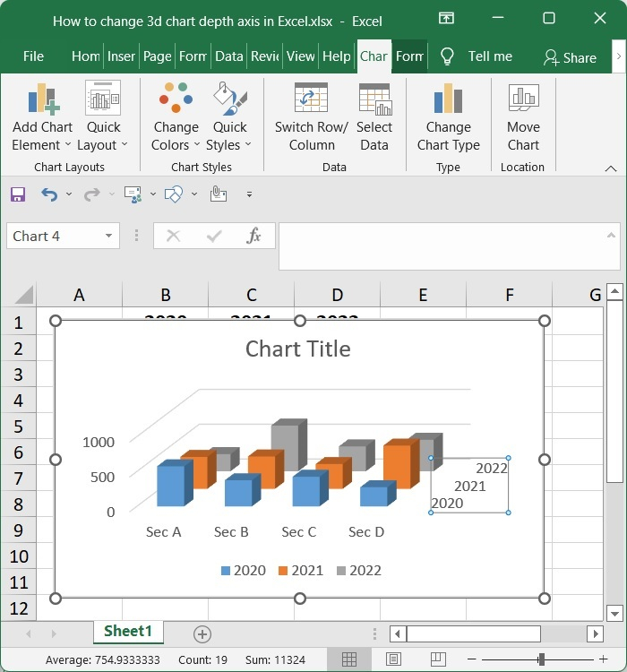Viewport: 627px width, 672px height.
Task: Add a new sheet with plus icon
Action: coord(202,634)
